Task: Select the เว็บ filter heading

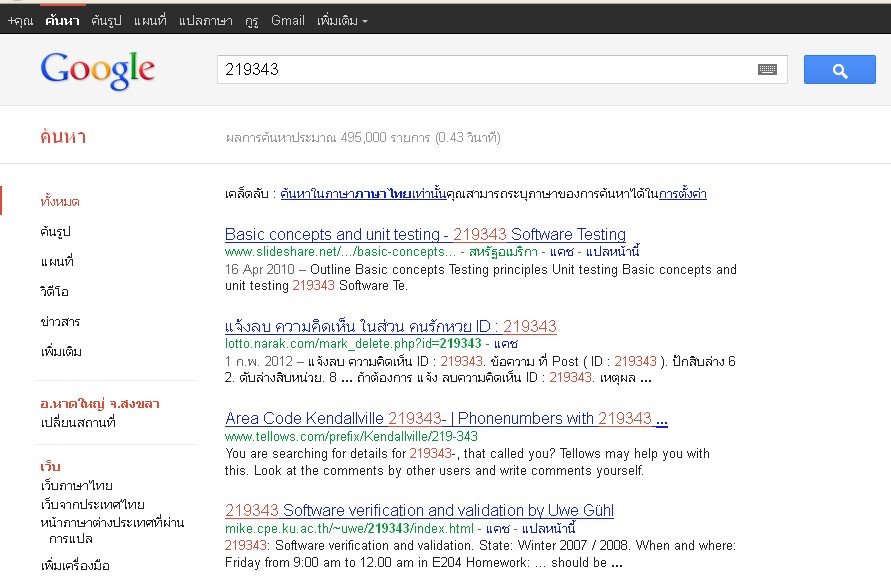Action: click(50, 466)
